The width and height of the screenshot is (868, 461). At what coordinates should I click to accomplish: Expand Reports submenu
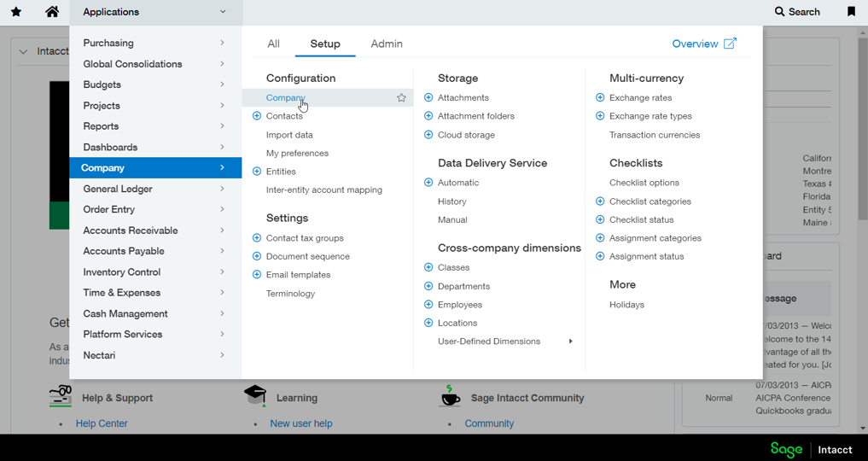tap(222, 126)
